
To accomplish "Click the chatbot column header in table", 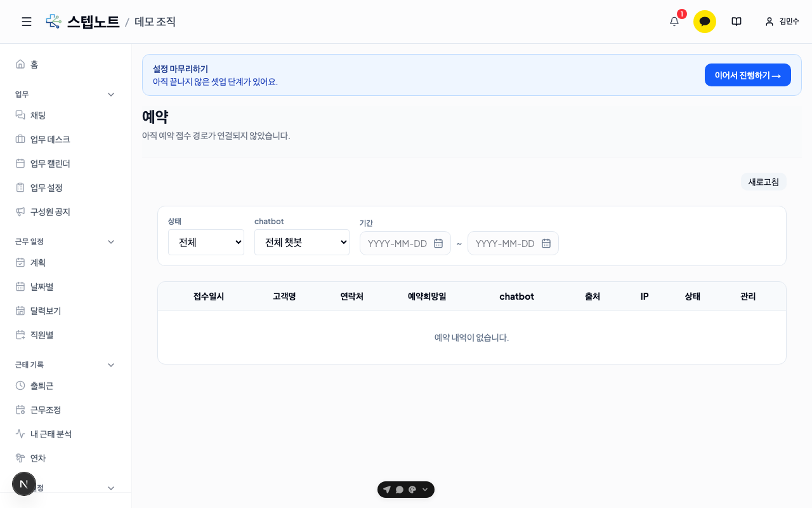I will pyautogui.click(x=516, y=297).
